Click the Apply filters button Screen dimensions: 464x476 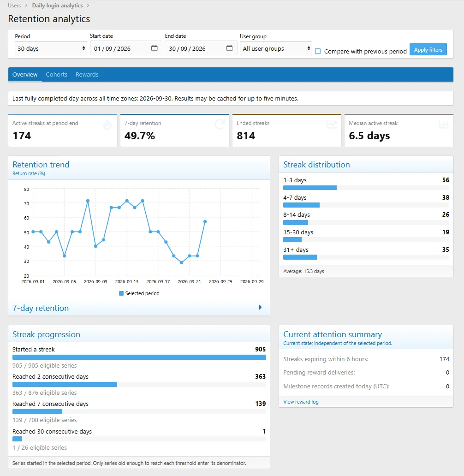click(428, 49)
